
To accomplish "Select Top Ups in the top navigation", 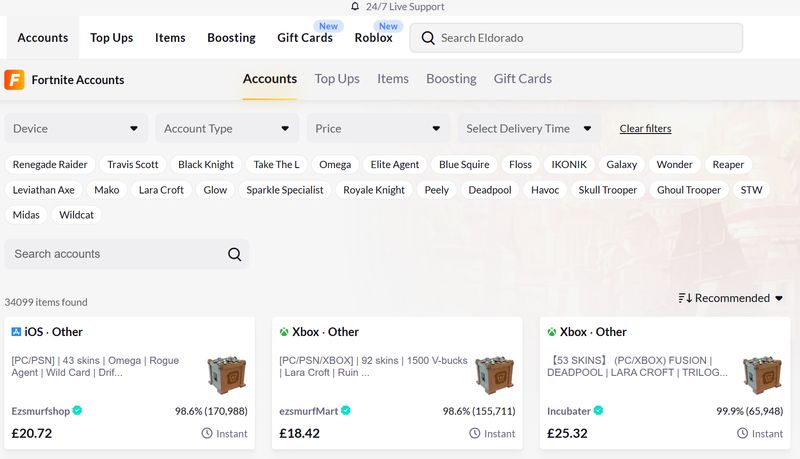I will [112, 38].
